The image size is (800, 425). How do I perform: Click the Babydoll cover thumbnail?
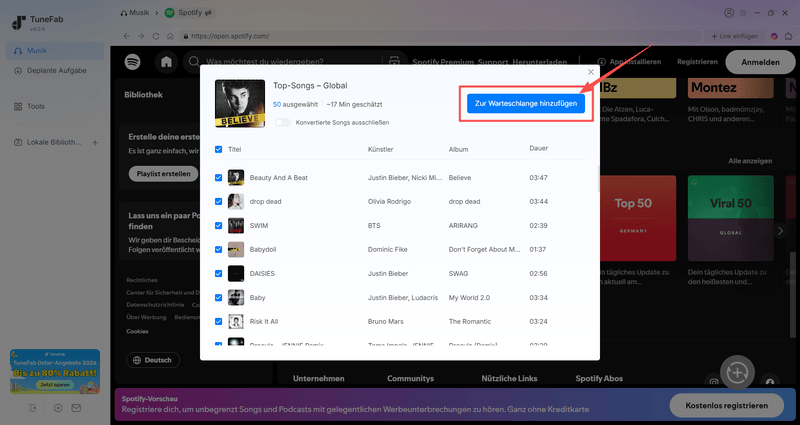click(x=236, y=249)
